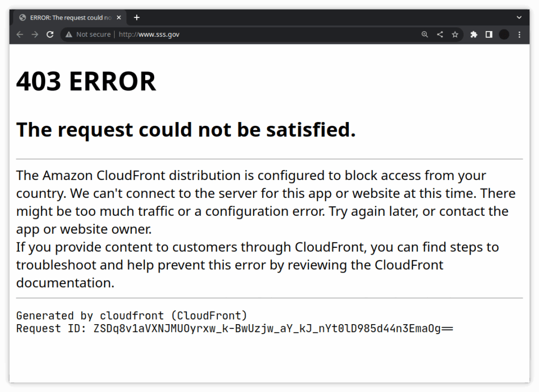Select the ERROR: The request could not tab

click(x=70, y=17)
